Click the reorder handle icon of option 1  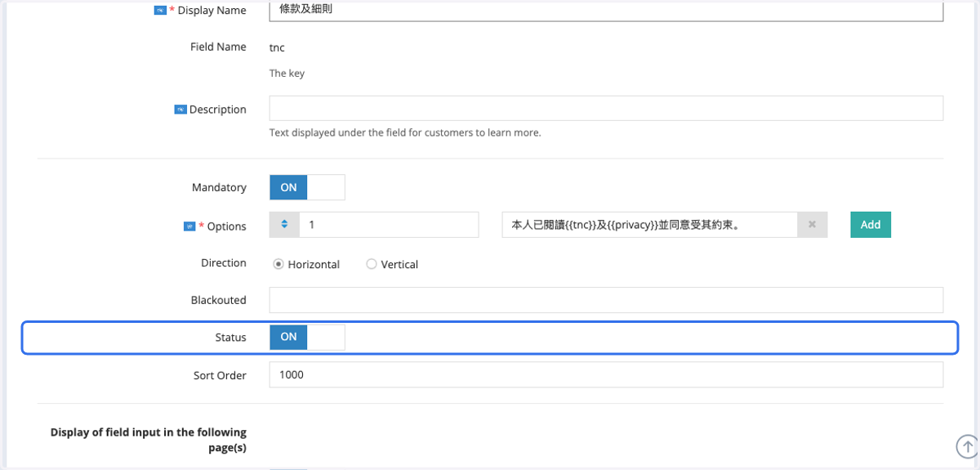pyautogui.click(x=284, y=225)
